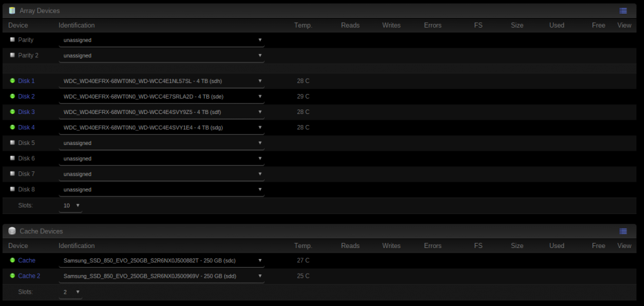
Task: Open the Disk 1 link
Action: coord(26,81)
